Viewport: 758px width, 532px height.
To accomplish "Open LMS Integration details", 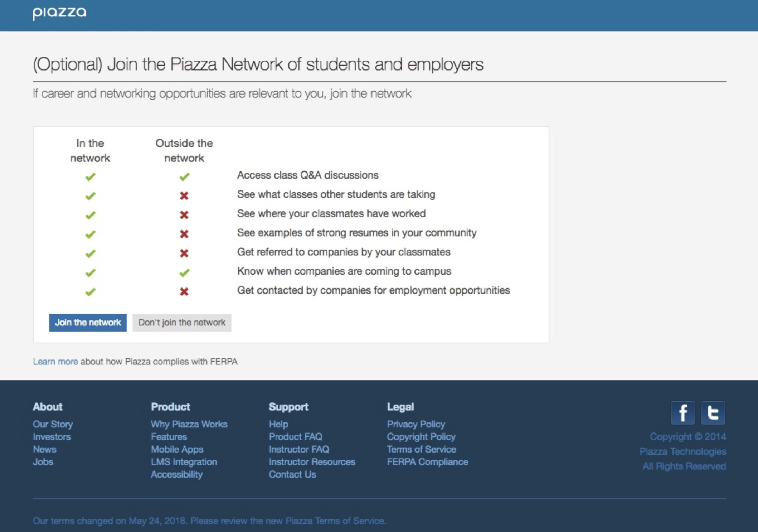I will [184, 462].
